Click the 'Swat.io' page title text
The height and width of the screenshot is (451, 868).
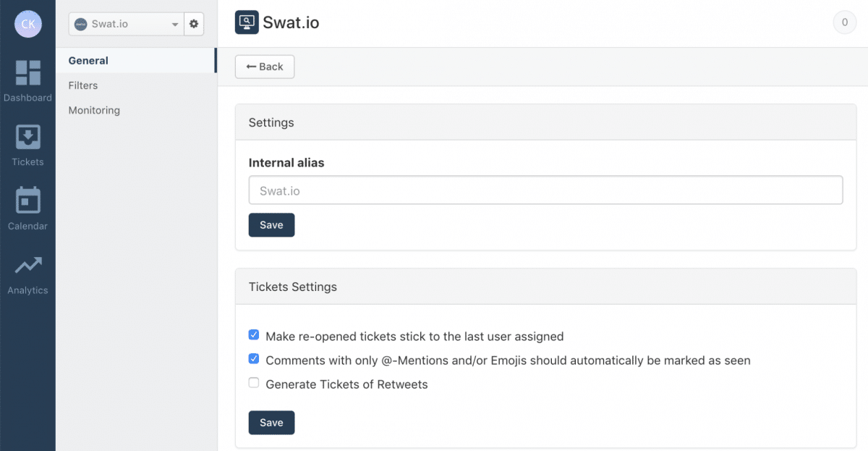[x=291, y=22]
